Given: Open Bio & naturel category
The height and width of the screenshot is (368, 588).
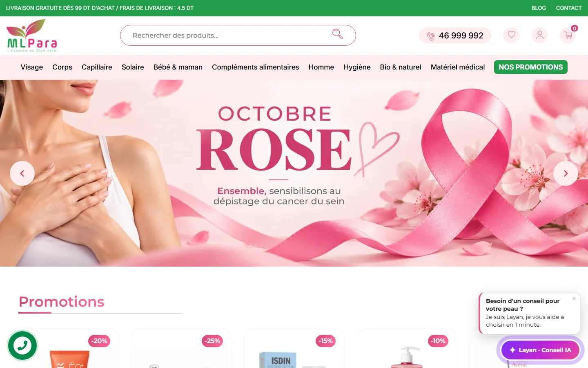Looking at the screenshot, I should click(x=401, y=67).
